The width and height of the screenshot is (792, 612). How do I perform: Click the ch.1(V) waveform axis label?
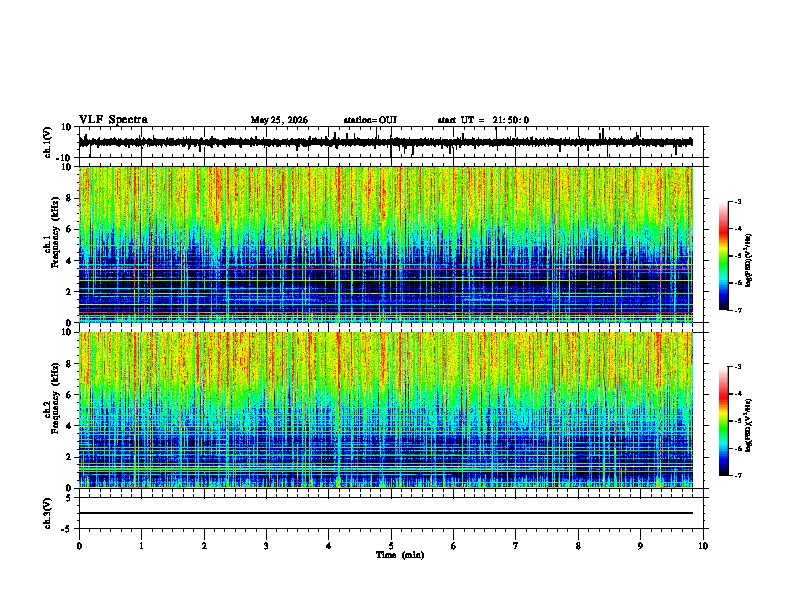click(48, 142)
